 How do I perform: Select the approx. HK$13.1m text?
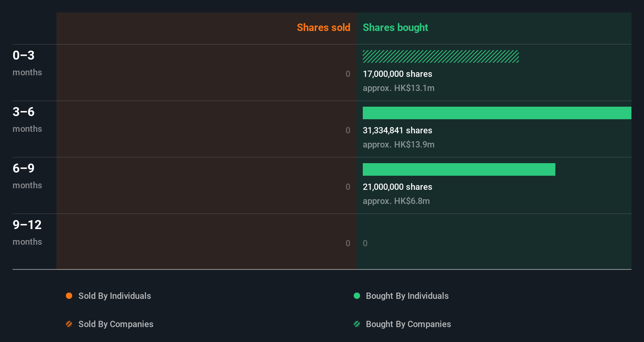(x=398, y=88)
